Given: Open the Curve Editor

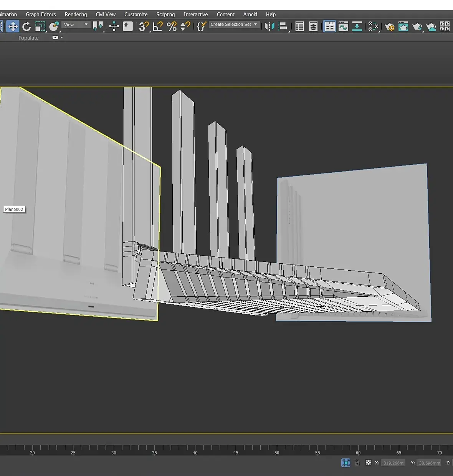Looking at the screenshot, I should coord(343,26).
